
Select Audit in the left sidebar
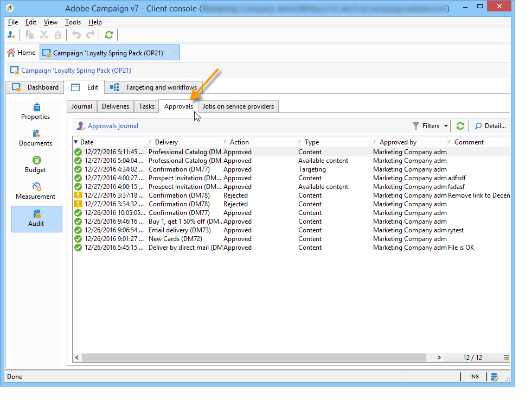[x=36, y=219]
